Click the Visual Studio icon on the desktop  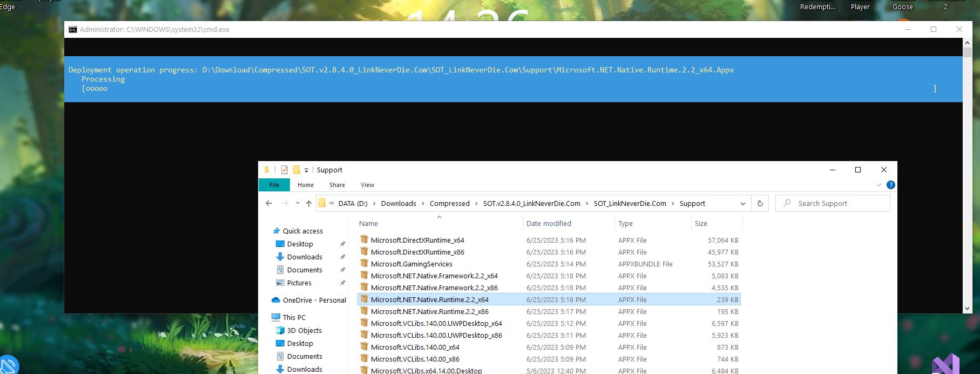(946, 364)
